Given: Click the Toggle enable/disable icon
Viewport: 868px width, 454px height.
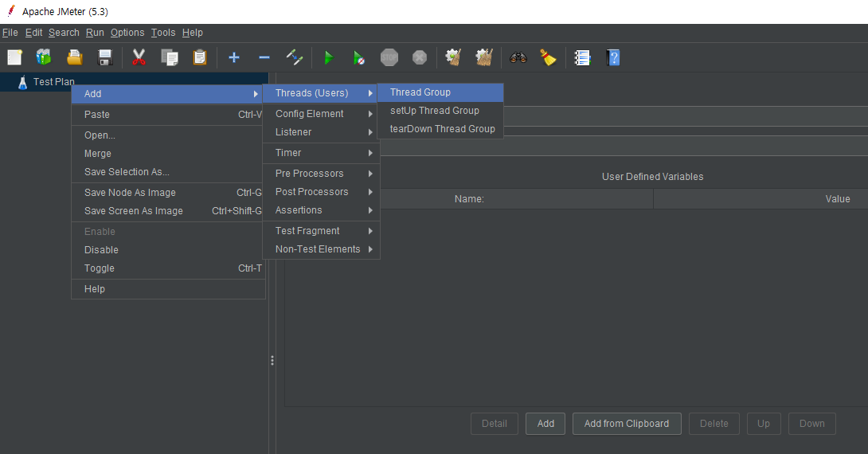Looking at the screenshot, I should pos(295,57).
